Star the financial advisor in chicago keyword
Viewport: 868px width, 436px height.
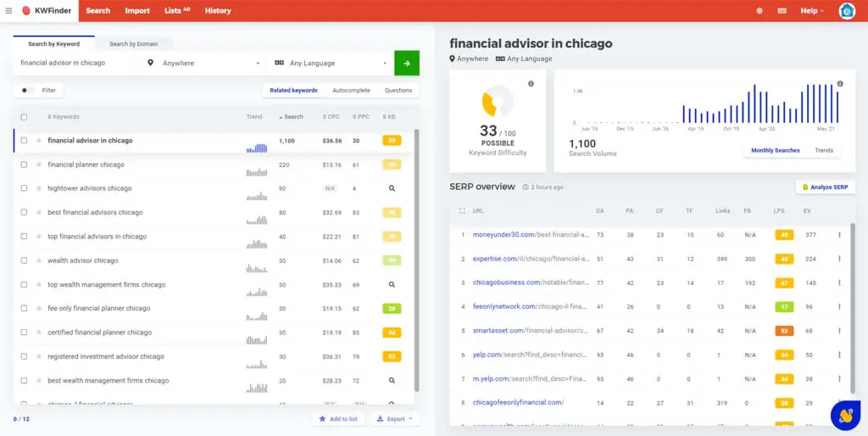click(x=39, y=141)
